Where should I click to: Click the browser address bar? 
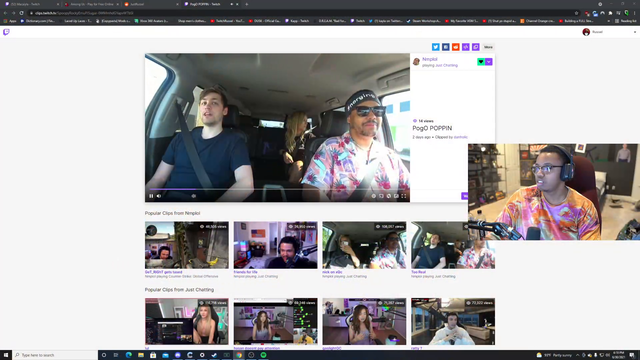(x=302, y=13)
